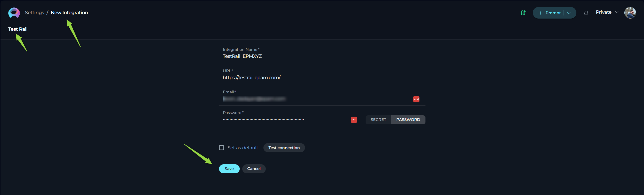Switch to SECRET mode
Image resolution: width=644 pixels, height=195 pixels.
tap(378, 120)
